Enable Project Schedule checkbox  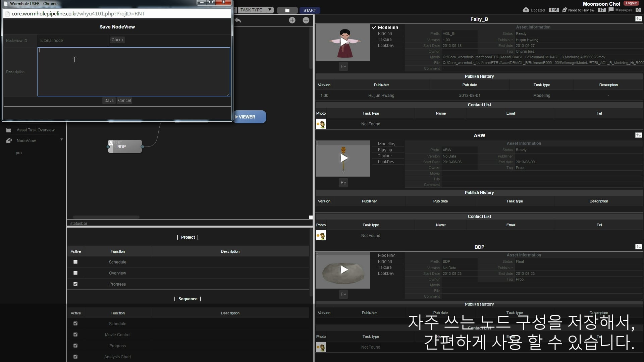(75, 262)
